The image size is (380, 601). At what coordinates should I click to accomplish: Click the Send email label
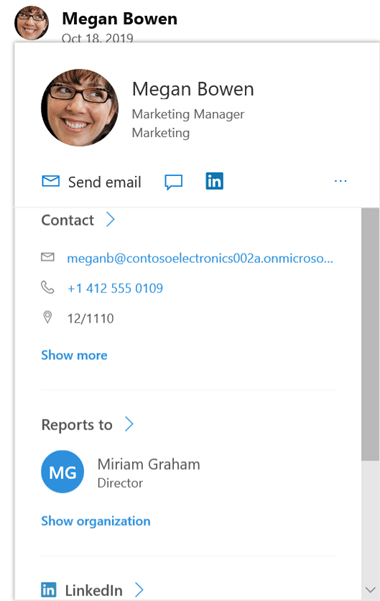pos(105,182)
